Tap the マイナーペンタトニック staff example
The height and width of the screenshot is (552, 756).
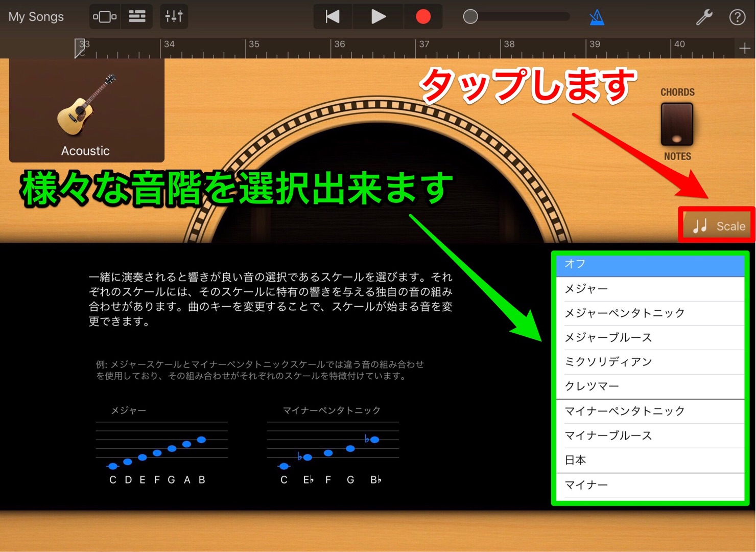pyautogui.click(x=333, y=445)
